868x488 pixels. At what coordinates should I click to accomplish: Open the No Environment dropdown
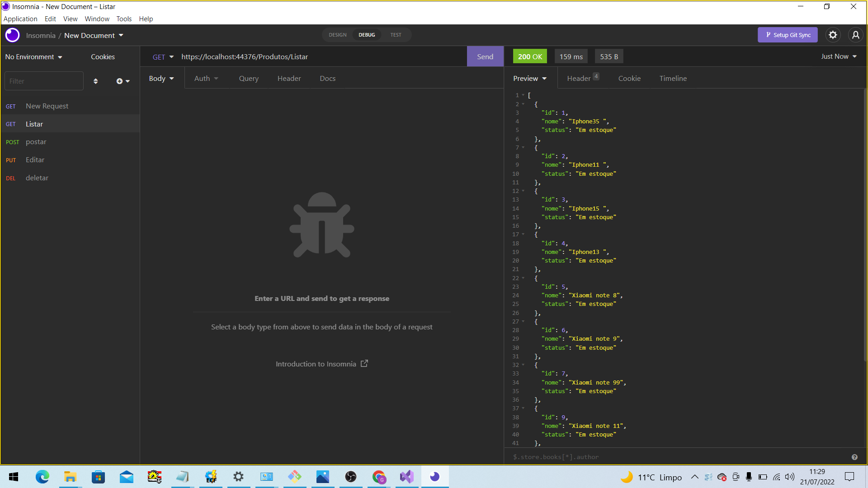[33, 57]
